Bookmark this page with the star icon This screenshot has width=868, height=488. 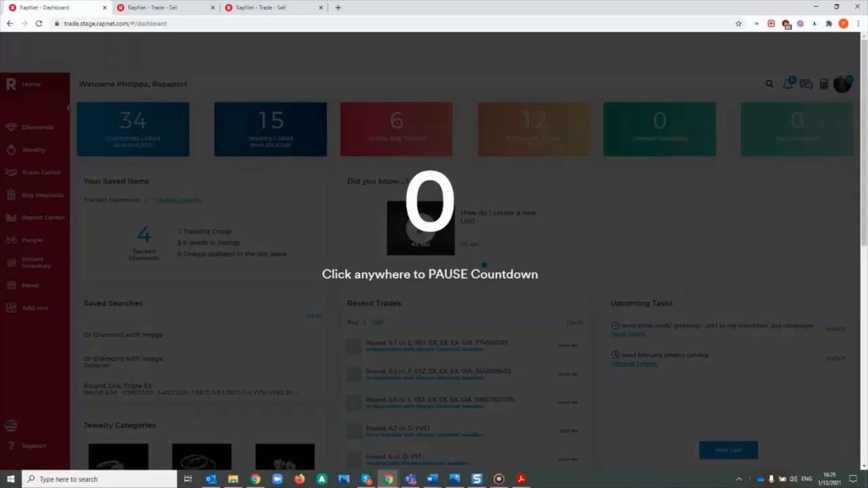[738, 24]
